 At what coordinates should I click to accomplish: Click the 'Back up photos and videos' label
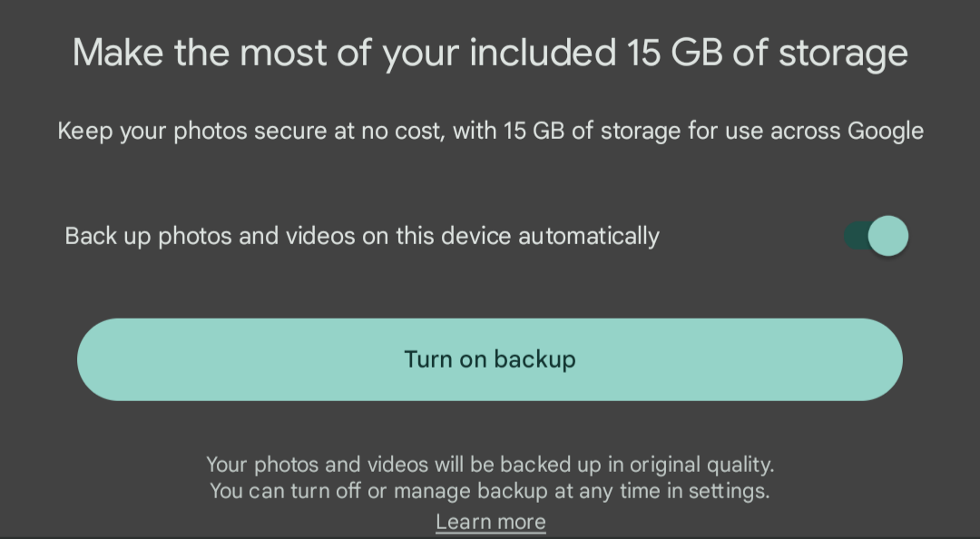tap(362, 236)
